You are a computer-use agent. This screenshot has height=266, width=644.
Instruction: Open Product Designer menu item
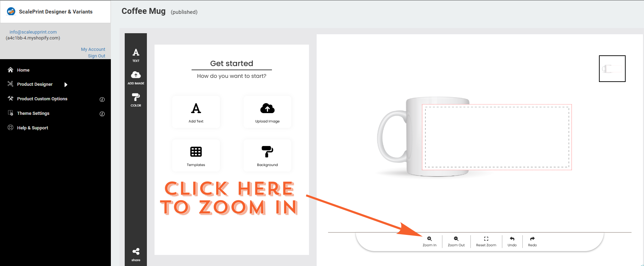35,84
